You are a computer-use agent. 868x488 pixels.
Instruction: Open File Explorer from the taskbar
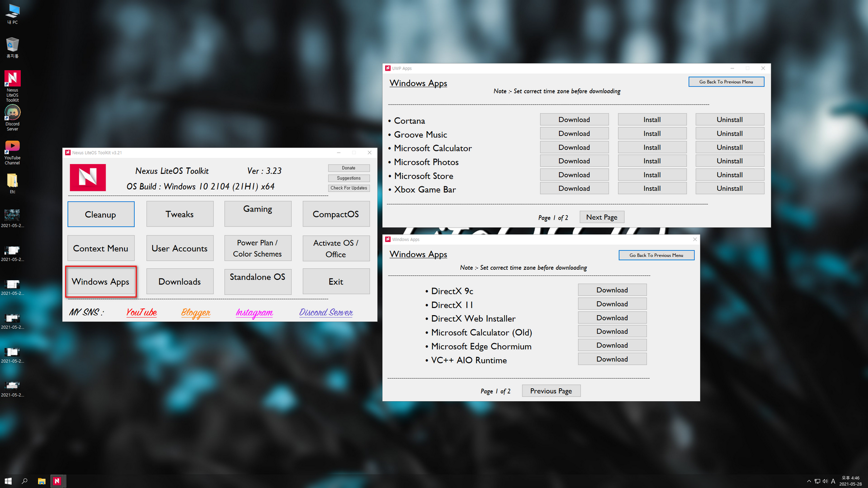[42, 481]
